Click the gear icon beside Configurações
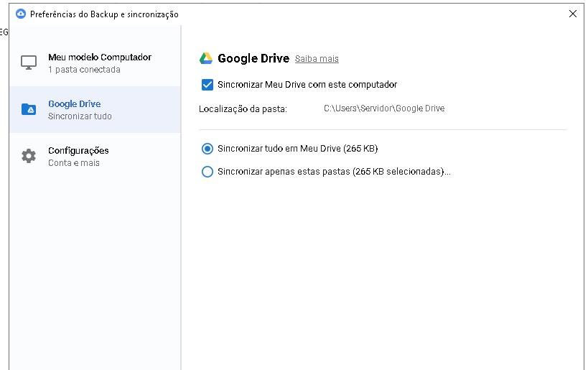The height and width of the screenshot is (370, 588). 29,156
